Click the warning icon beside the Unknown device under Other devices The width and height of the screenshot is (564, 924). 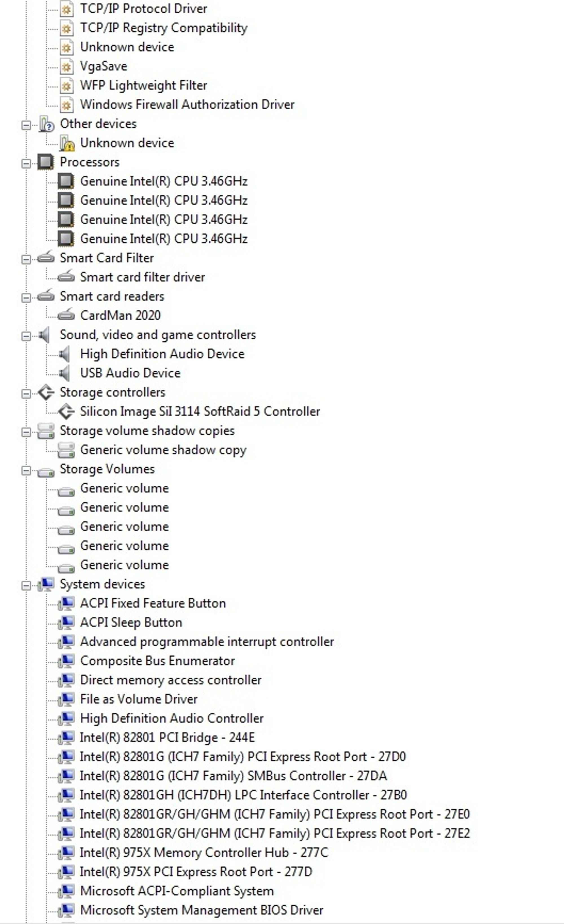(67, 143)
